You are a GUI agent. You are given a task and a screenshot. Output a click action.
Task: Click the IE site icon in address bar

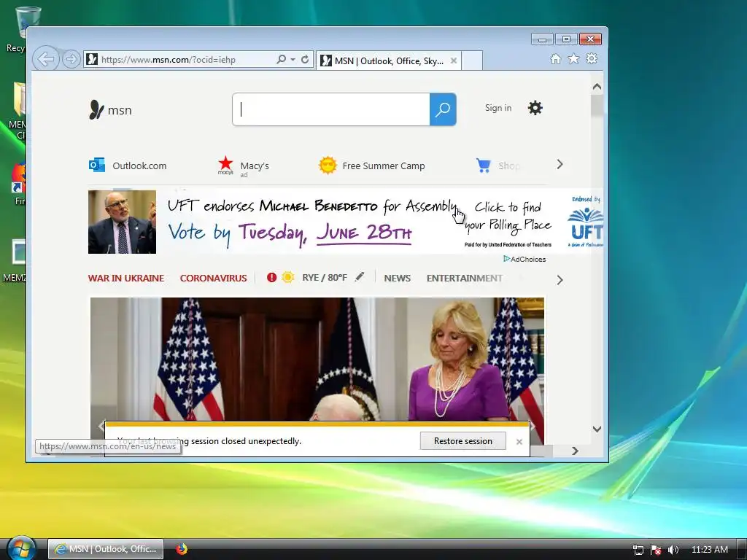[92, 60]
